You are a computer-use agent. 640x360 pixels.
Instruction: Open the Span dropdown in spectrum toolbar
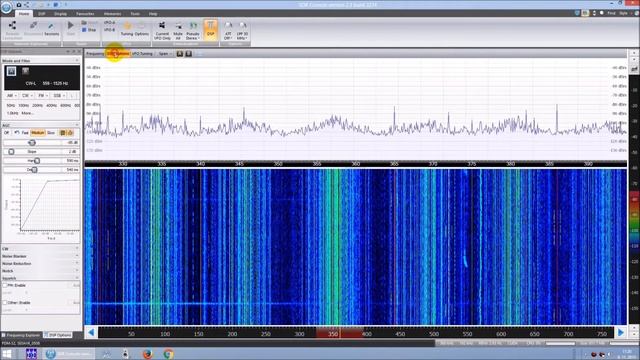coord(165,53)
